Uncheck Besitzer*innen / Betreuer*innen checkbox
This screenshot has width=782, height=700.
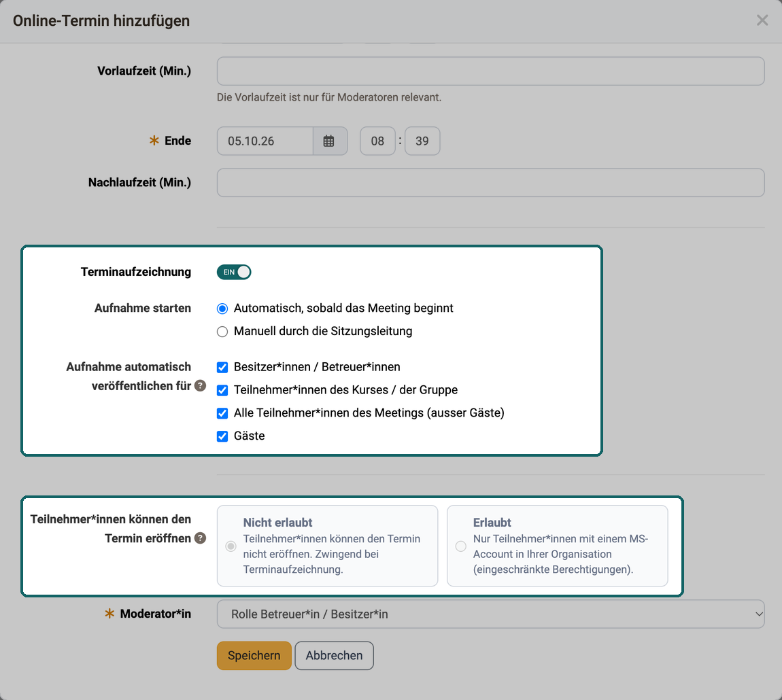(x=222, y=368)
